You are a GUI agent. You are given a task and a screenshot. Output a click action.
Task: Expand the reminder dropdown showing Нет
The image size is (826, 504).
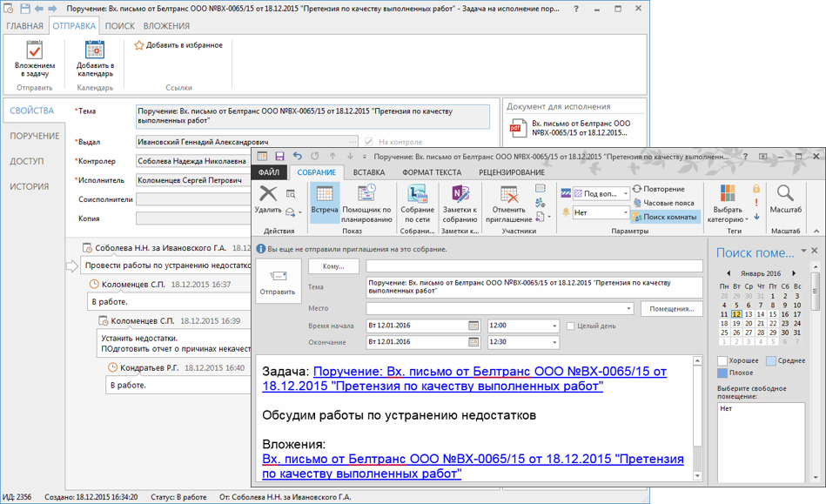click(625, 212)
